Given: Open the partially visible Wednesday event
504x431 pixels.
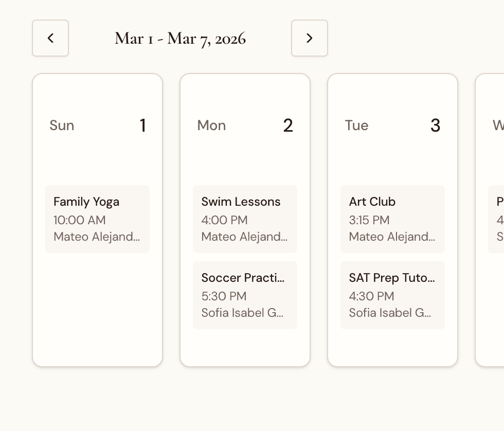Looking at the screenshot, I should click(498, 218).
